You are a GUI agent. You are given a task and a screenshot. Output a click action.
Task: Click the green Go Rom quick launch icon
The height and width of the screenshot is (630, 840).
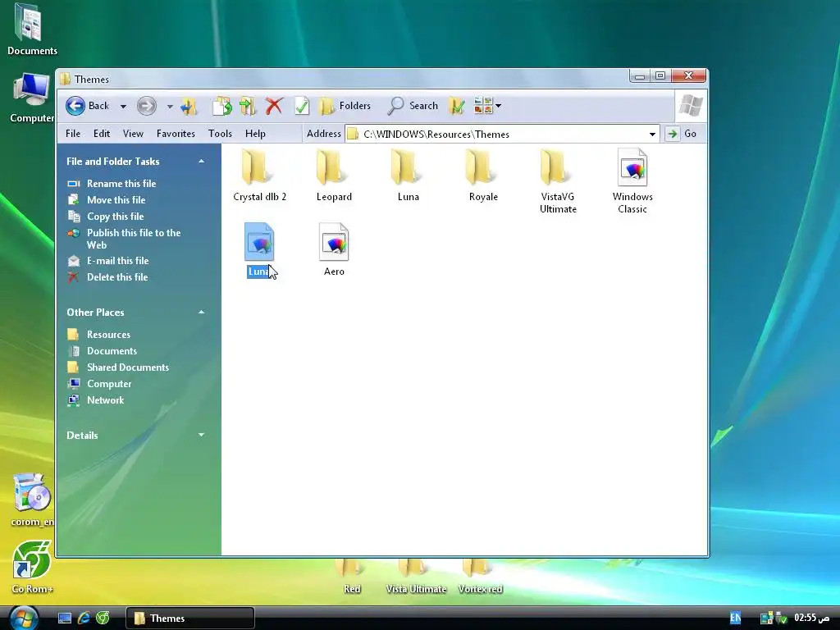coord(103,619)
